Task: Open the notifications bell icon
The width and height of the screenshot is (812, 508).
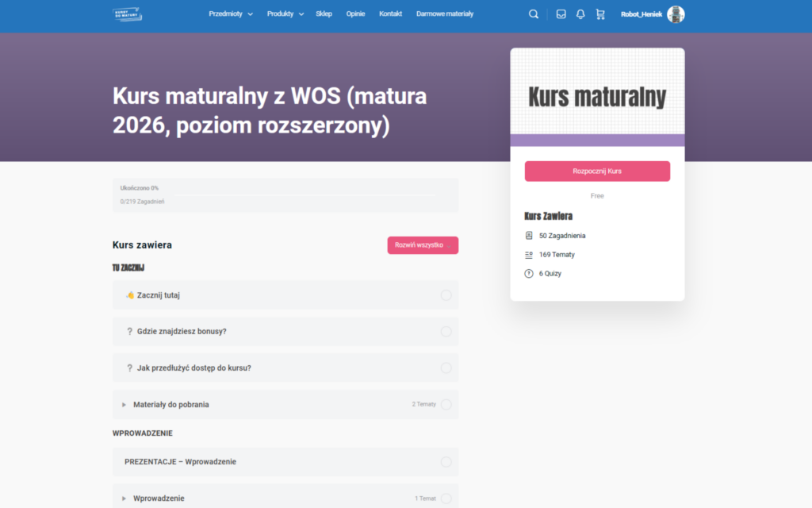Action: point(580,14)
